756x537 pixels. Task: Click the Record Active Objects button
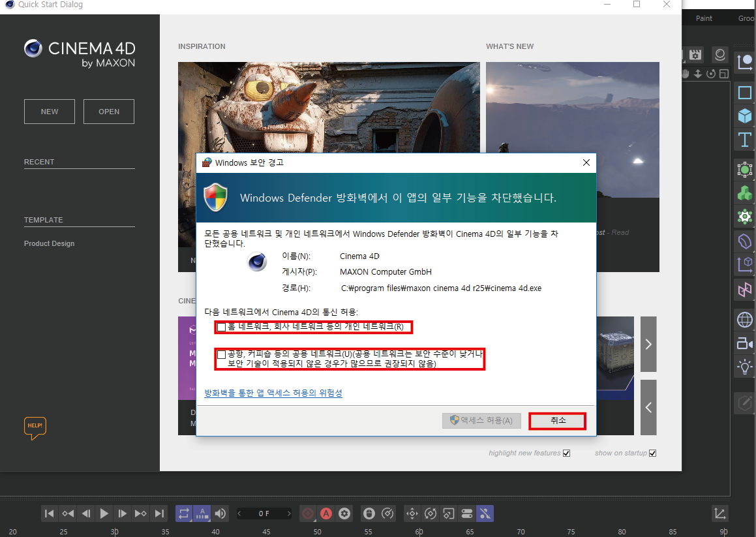[x=308, y=514]
